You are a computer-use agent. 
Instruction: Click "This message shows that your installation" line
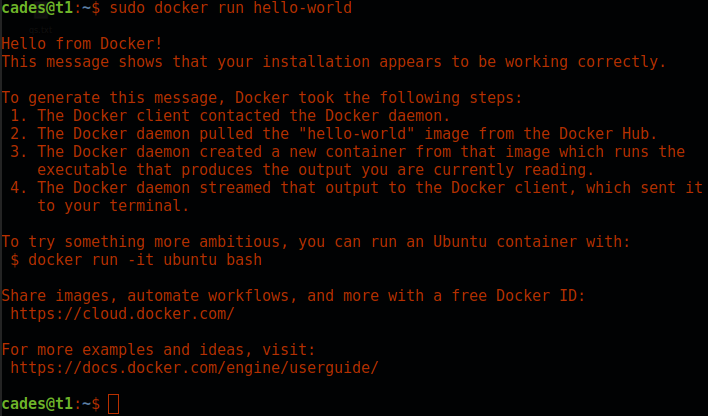[333, 62]
